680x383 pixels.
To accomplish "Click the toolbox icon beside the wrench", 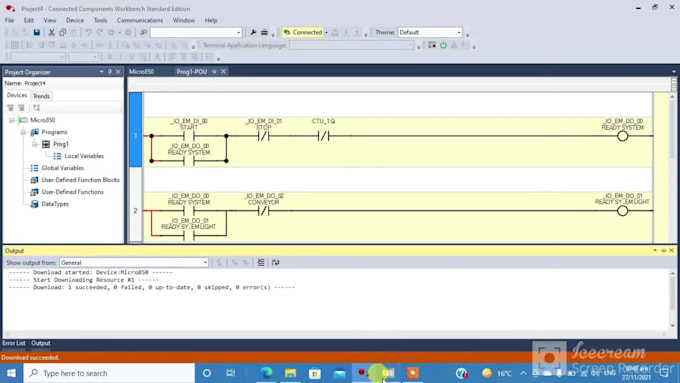I will pyautogui.click(x=264, y=33).
